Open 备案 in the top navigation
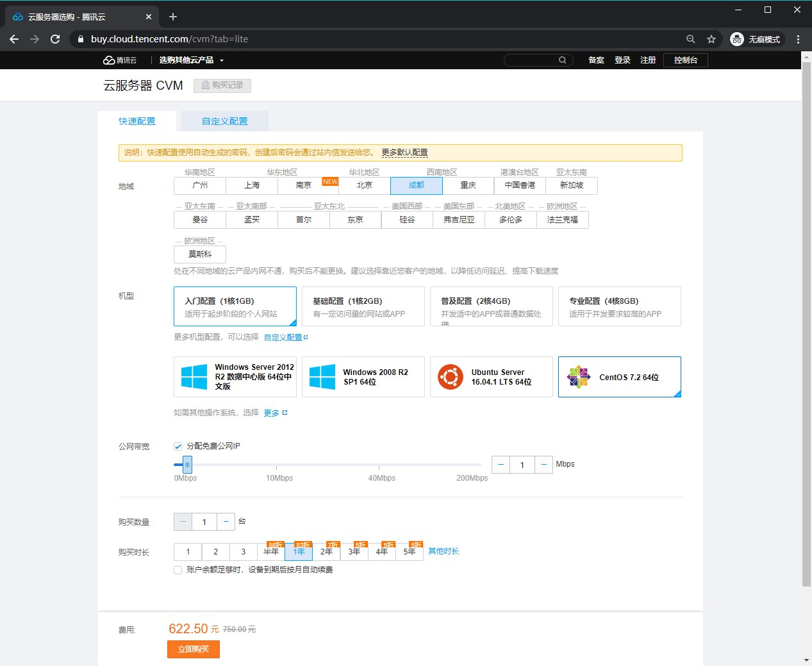Screen dimensions: 812x666 [597, 60]
